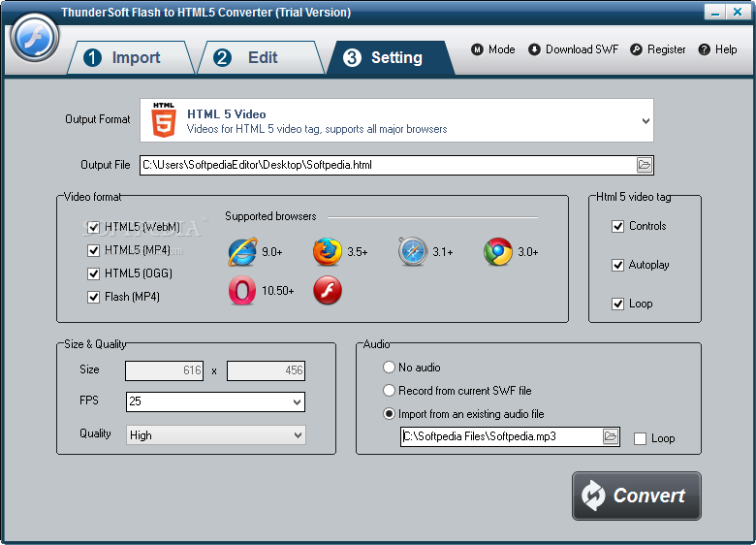Click the HTML5 shield icon in Output Format
Viewport: 756px width, 545px height.
(164, 120)
